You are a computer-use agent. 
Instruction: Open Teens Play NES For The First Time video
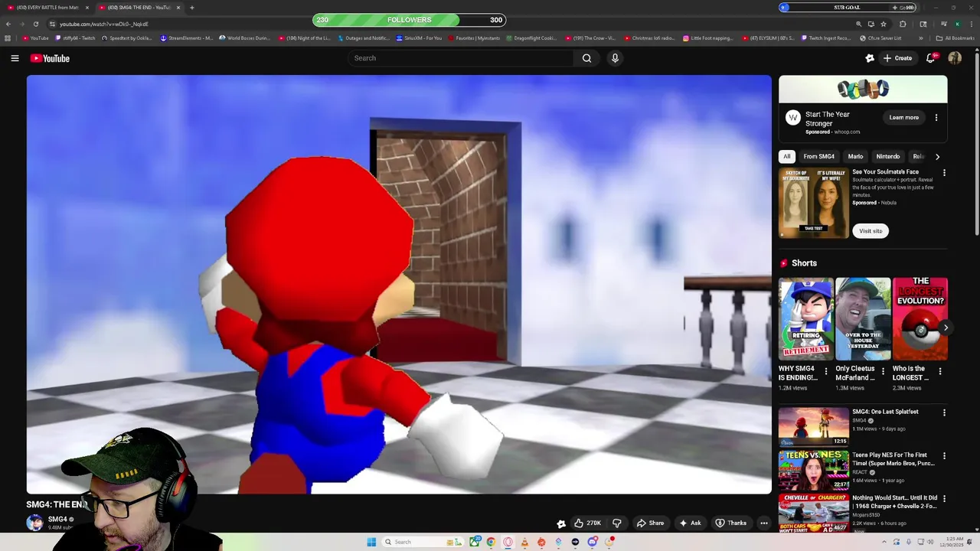coord(893,459)
